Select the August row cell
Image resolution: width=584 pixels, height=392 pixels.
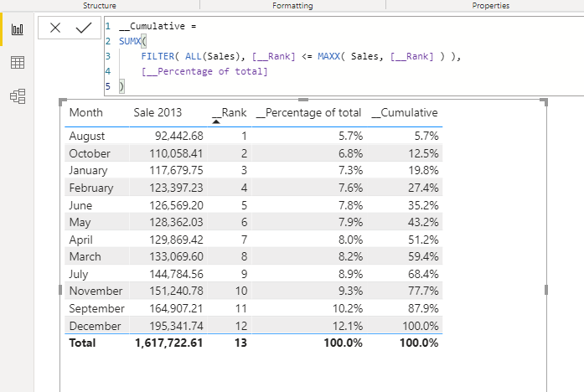click(87, 136)
